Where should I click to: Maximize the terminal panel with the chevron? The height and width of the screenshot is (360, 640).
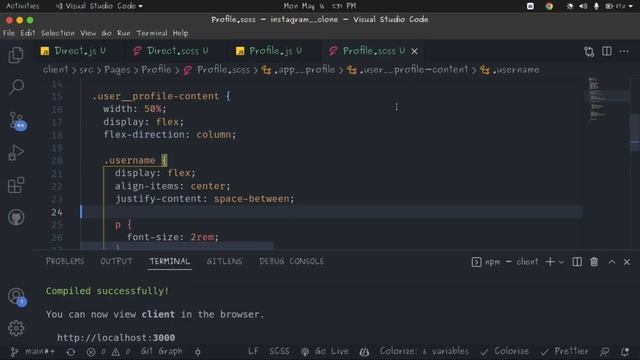[x=611, y=262]
